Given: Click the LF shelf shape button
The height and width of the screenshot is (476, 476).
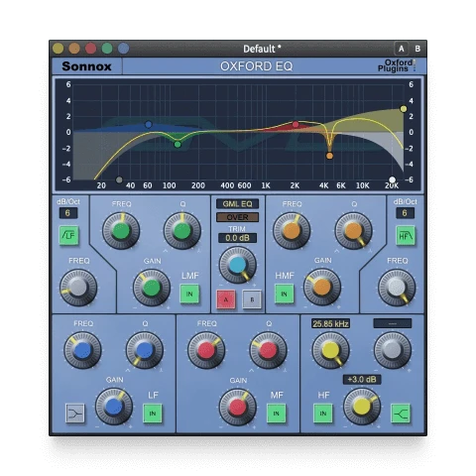Looking at the screenshot, I should 75,414.
